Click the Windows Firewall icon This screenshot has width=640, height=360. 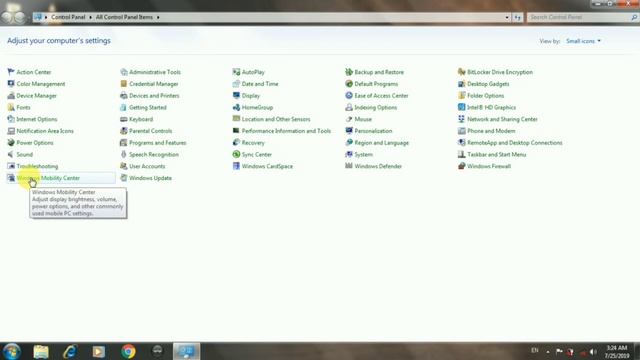[462, 166]
